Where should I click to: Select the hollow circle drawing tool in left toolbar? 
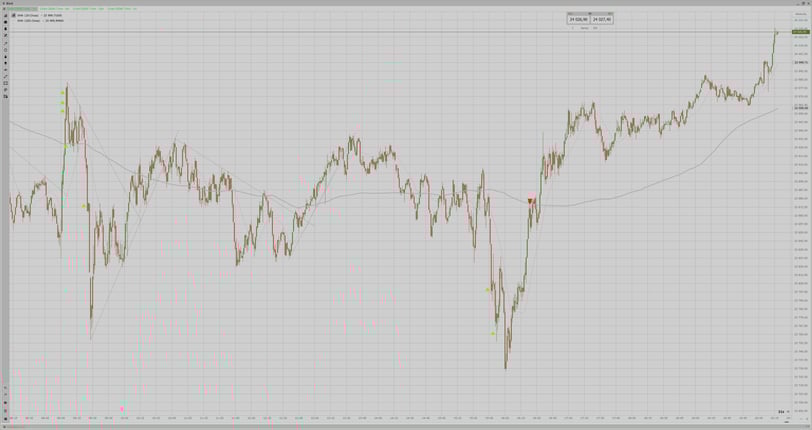[x=6, y=50]
